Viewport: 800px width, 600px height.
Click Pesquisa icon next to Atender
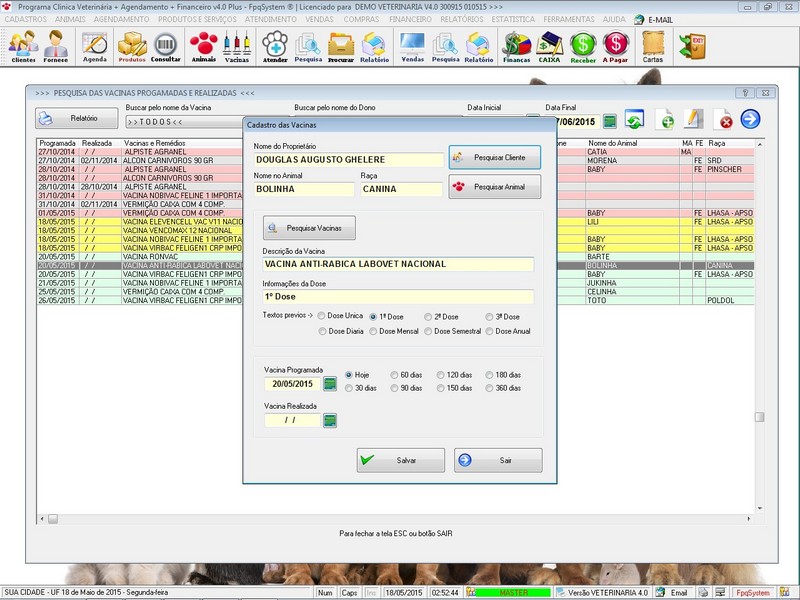(x=308, y=46)
